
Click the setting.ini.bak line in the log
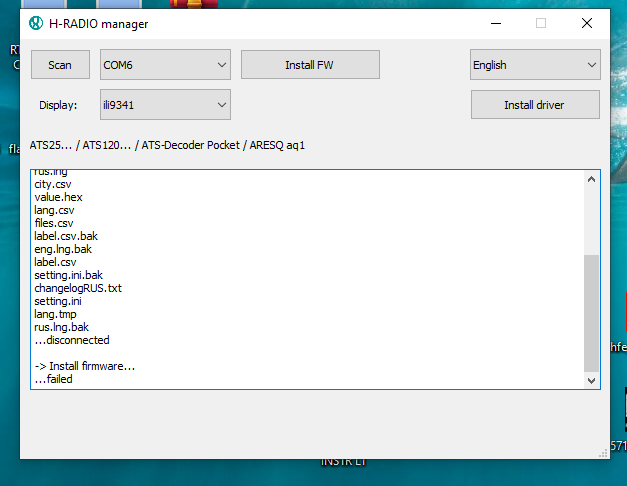pyautogui.click(x=68, y=275)
